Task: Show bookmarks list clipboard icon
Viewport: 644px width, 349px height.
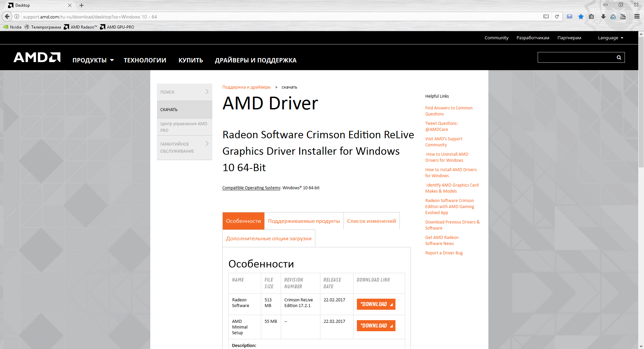Action: [591, 16]
